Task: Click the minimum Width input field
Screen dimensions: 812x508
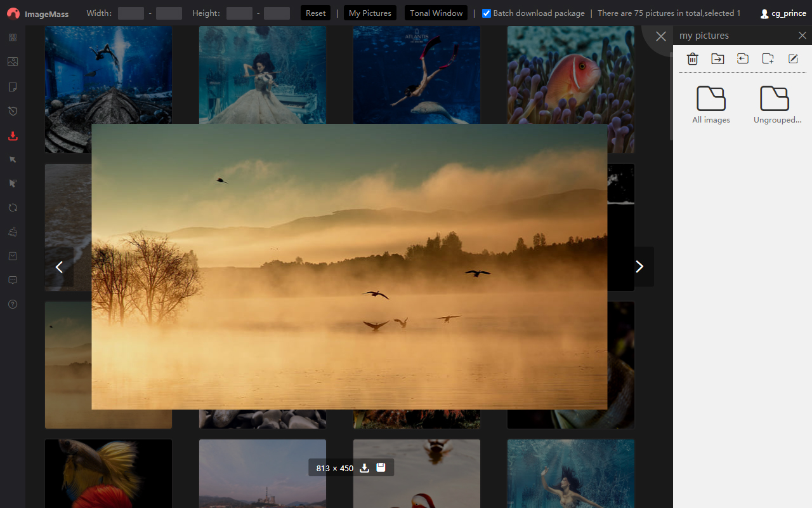Action: (131, 13)
